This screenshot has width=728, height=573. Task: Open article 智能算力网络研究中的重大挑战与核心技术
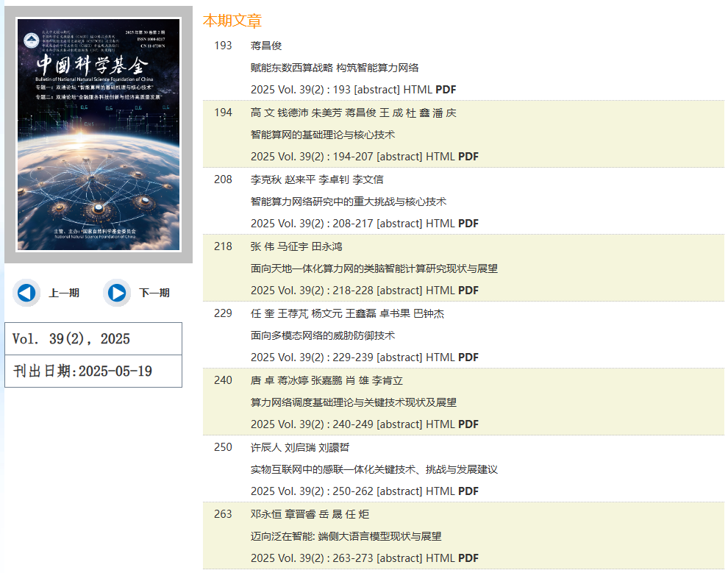pyautogui.click(x=349, y=202)
